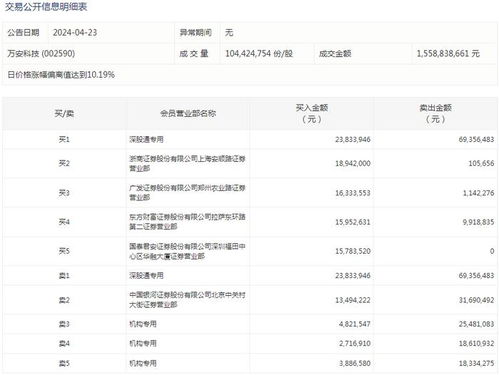Select the 买3 row label
Viewport: 499px width, 375px height.
tap(64, 193)
